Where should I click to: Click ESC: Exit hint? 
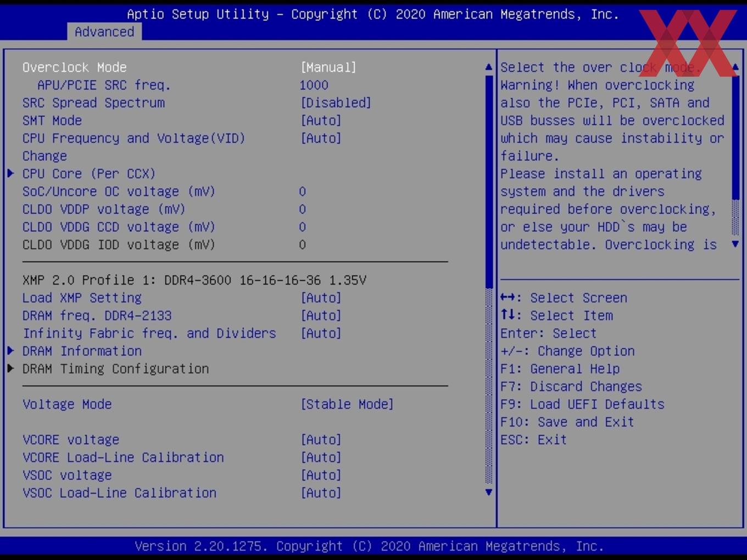pyautogui.click(x=534, y=440)
